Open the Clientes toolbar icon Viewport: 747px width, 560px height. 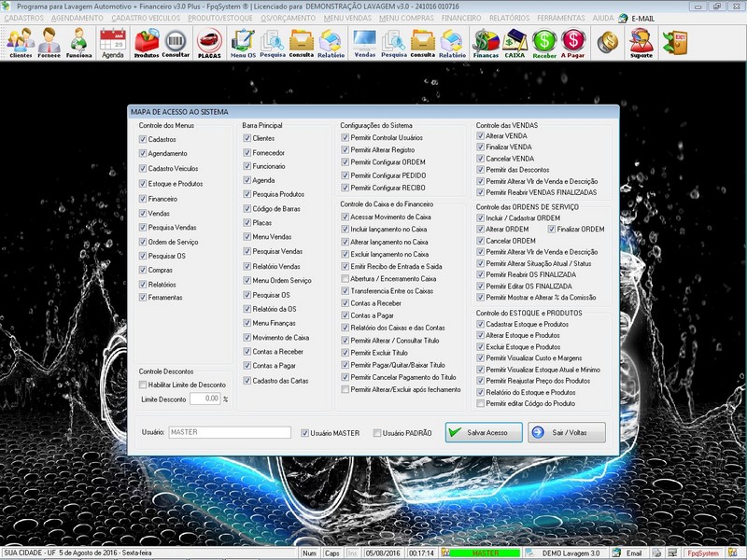click(x=21, y=42)
